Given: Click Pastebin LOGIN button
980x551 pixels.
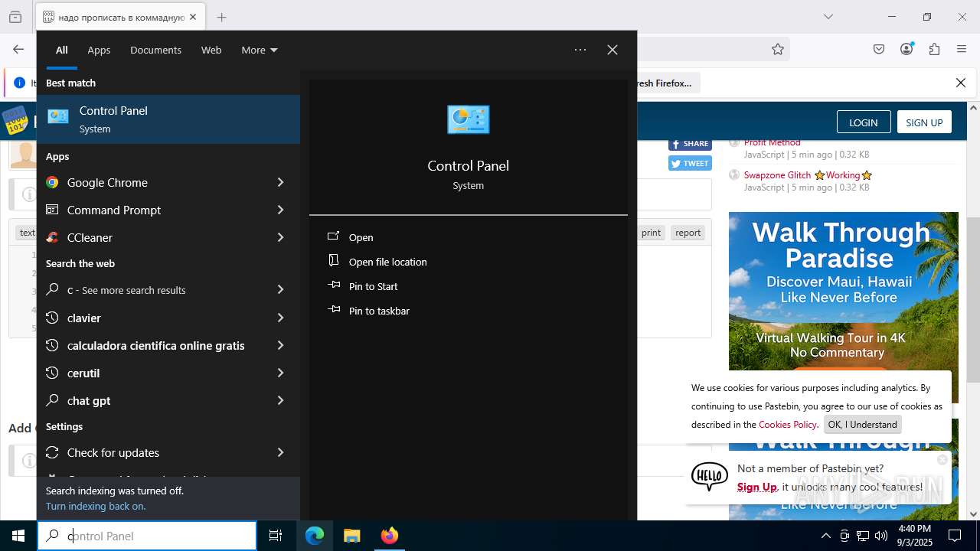Looking at the screenshot, I should point(863,122).
